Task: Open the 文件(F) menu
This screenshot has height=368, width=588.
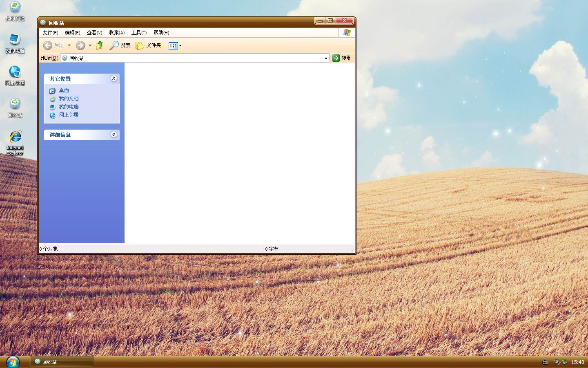Action: point(50,33)
